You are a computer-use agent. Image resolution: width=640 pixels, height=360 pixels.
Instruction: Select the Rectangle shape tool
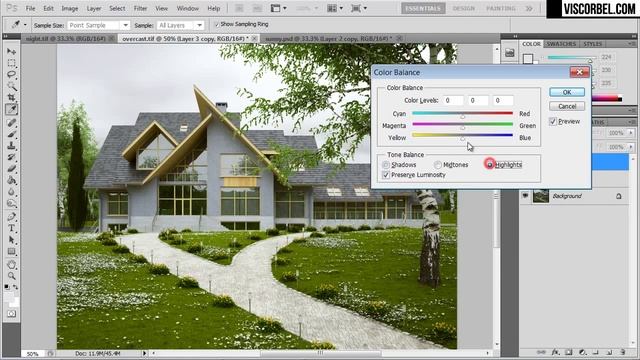[x=11, y=251]
